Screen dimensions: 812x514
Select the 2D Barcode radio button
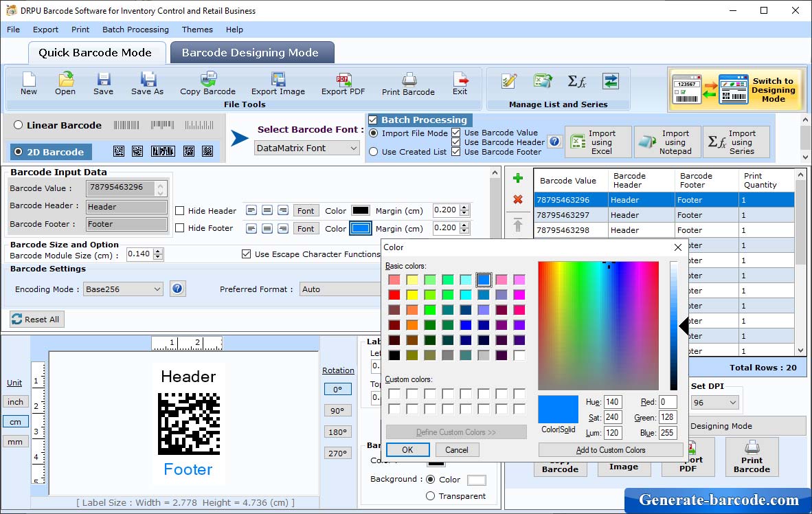[x=19, y=152]
